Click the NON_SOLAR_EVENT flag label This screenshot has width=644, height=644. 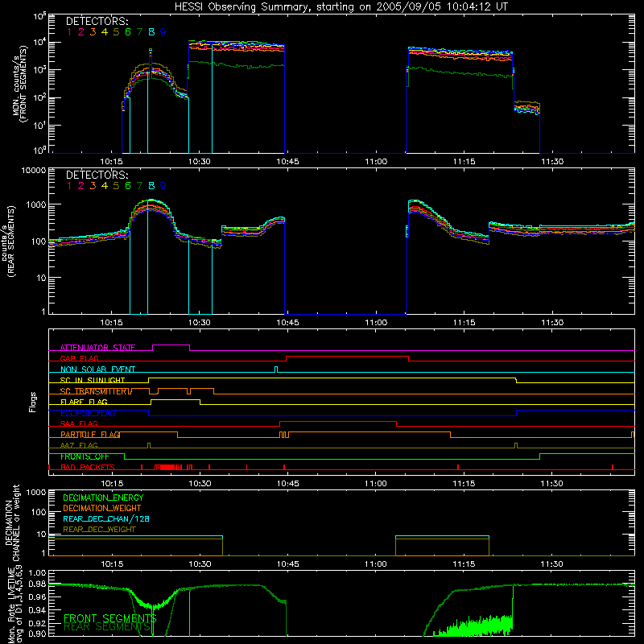(x=97, y=369)
